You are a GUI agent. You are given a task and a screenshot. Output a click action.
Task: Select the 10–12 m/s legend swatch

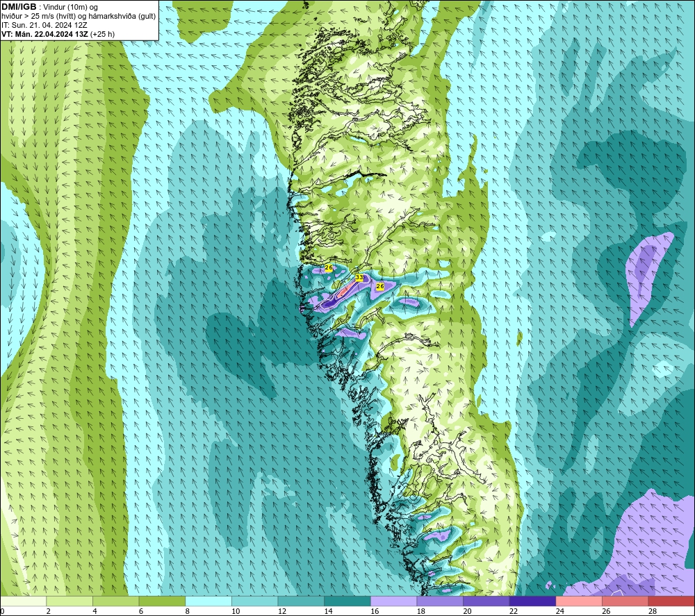click(x=255, y=601)
